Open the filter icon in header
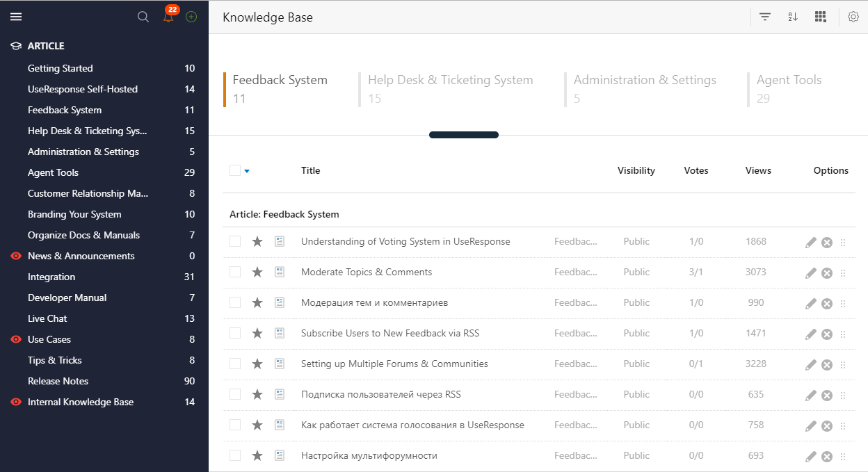 pos(765,17)
